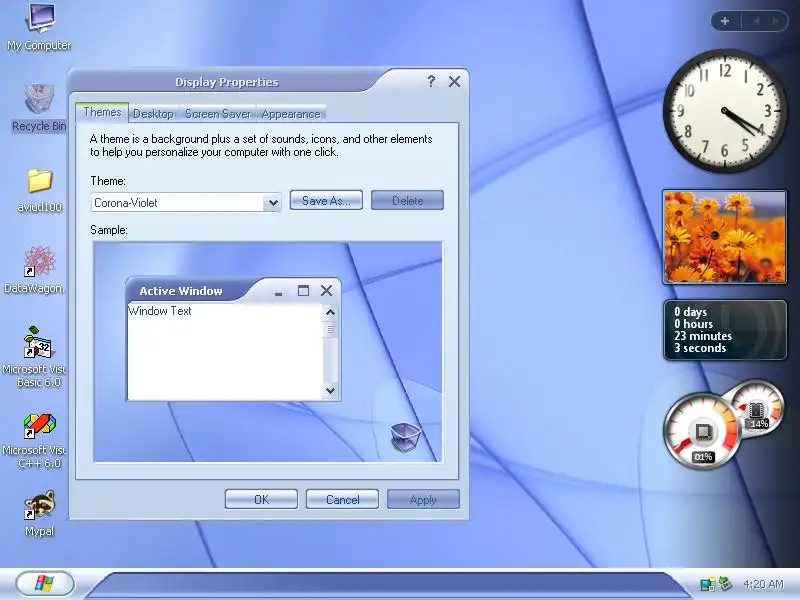Viewport: 800px width, 600px height.
Task: Close the Display Properties dialog
Action: tap(454, 82)
